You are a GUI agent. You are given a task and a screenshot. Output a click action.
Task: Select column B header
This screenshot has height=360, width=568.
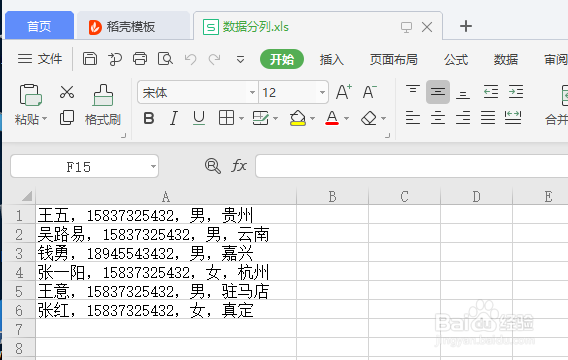[x=332, y=196]
